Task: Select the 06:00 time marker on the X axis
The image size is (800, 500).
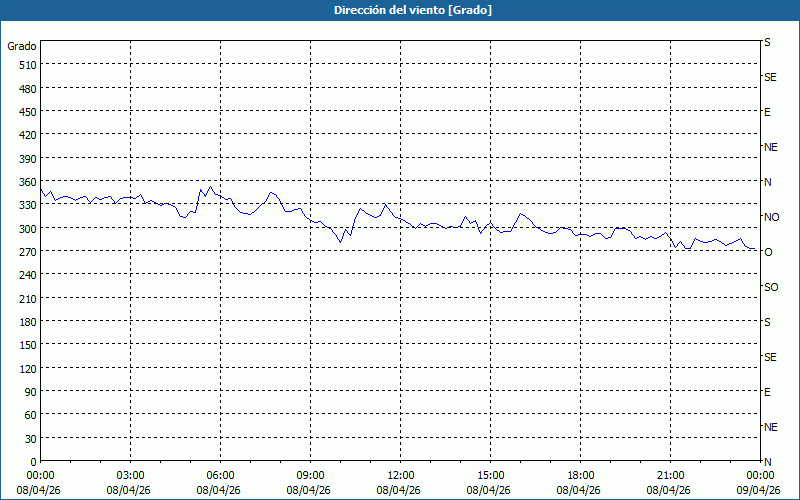Action: pyautogui.click(x=220, y=476)
